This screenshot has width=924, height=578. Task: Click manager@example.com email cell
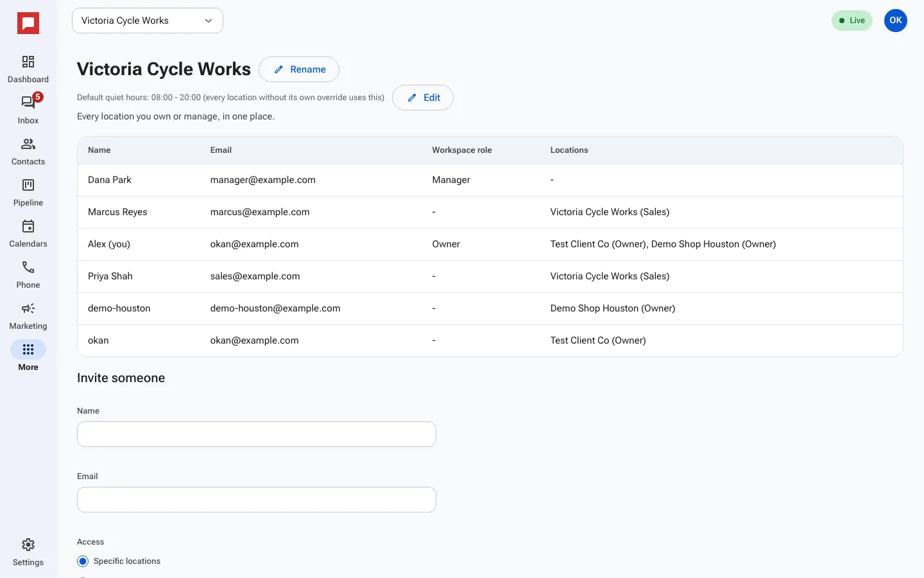pos(263,180)
